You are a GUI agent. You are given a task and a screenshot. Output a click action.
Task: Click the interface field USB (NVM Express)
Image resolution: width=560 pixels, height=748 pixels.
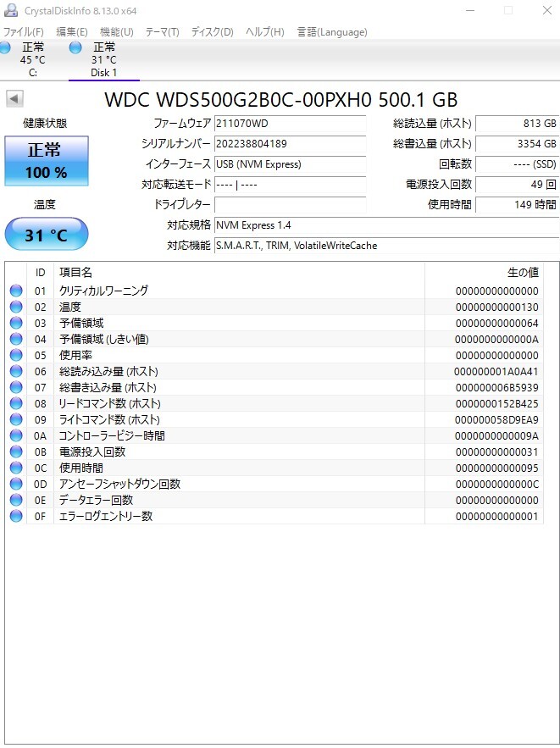[x=290, y=164]
